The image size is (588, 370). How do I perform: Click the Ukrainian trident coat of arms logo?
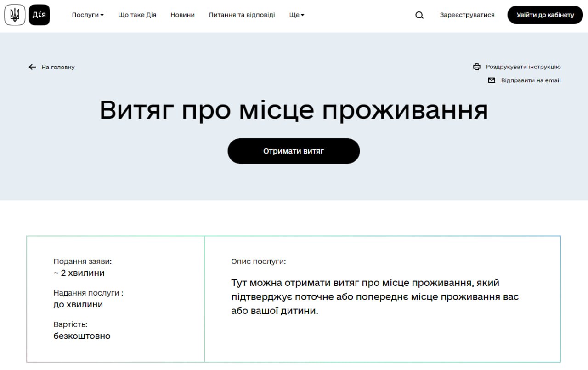15,15
